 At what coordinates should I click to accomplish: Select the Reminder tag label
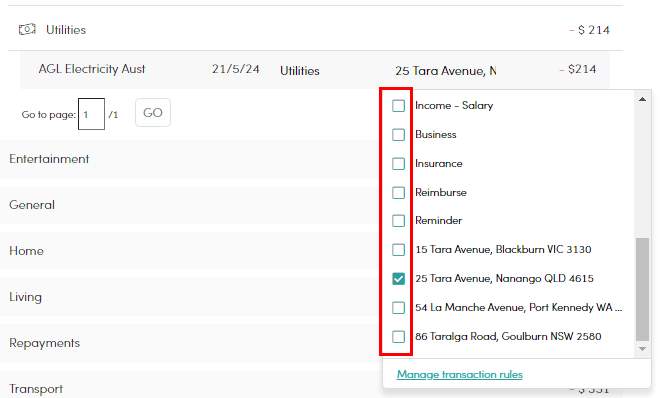[x=438, y=221]
